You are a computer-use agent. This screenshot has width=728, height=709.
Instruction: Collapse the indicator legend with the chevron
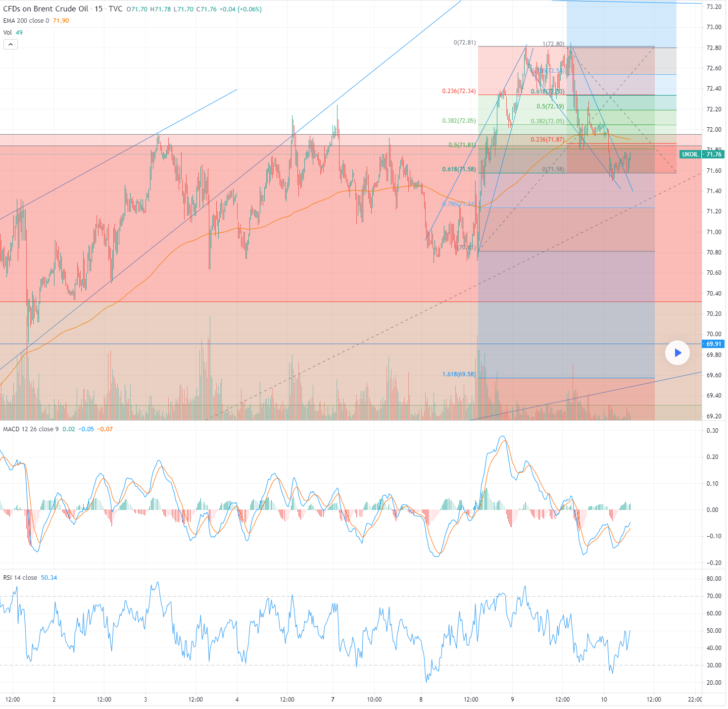(10, 45)
